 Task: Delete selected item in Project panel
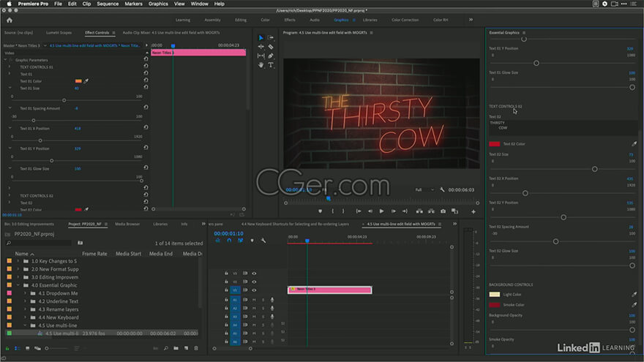[196, 348]
